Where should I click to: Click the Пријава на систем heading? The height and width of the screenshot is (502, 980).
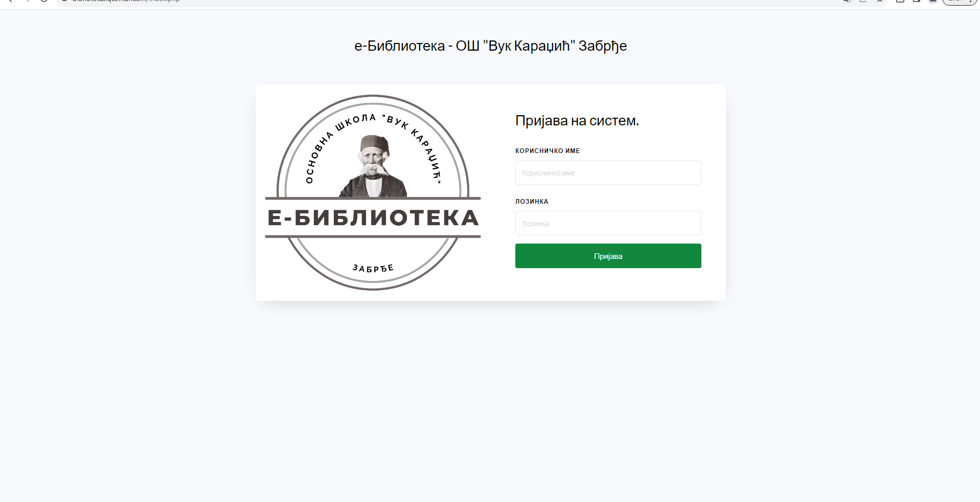click(577, 121)
